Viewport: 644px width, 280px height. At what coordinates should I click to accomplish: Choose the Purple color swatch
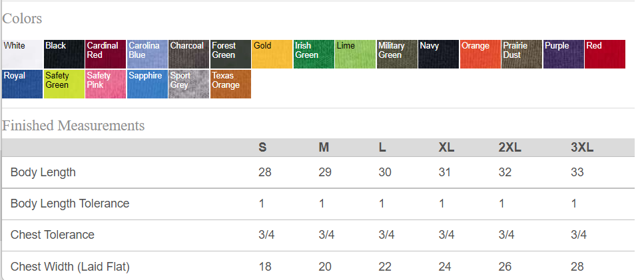tap(563, 54)
